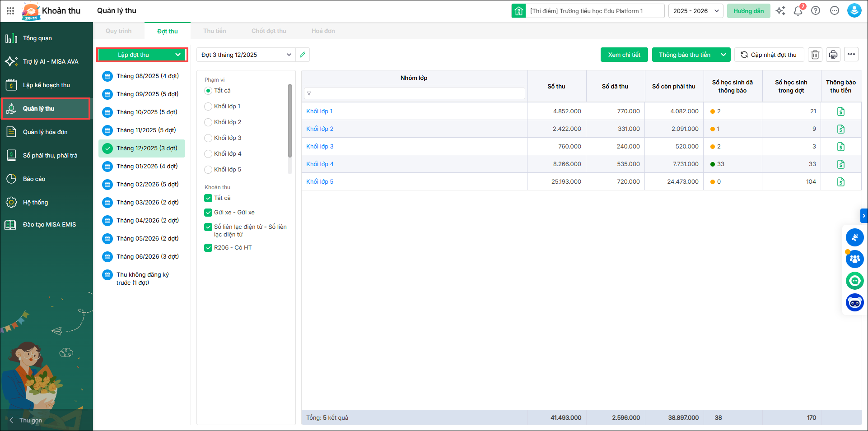Open the Đợt 3 tháng 12/2025 combo box
The image size is (868, 431).
click(x=246, y=55)
